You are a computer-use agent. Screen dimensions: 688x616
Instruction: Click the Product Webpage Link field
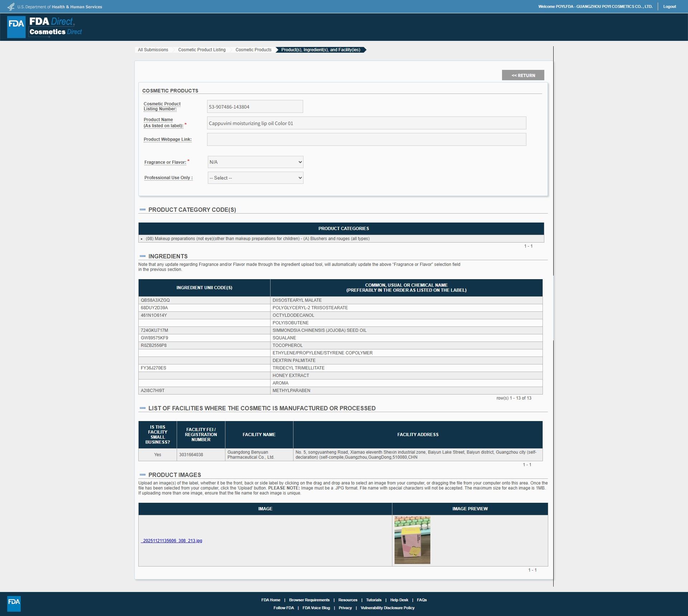[366, 139]
